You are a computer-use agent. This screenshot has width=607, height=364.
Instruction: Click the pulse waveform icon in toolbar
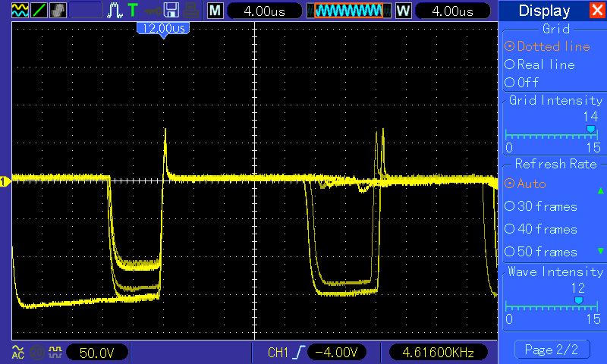(115, 11)
